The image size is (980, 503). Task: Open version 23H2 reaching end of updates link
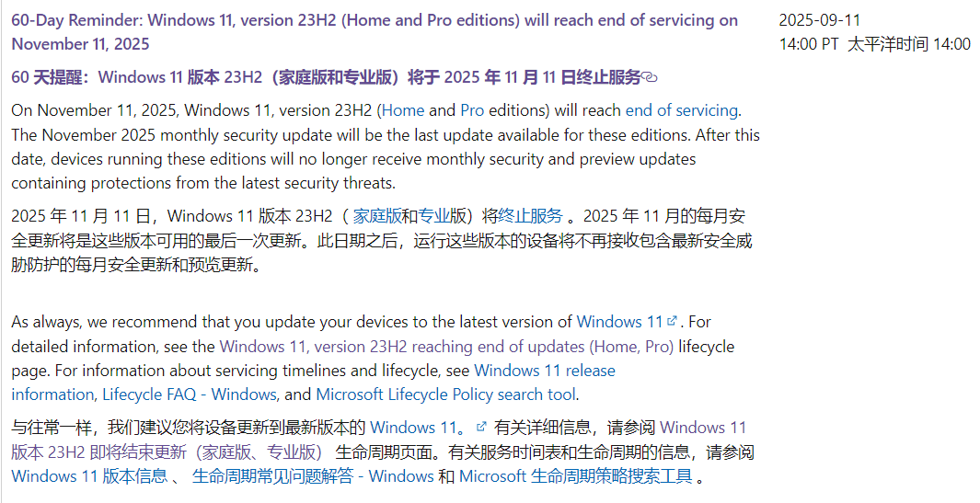pos(446,346)
